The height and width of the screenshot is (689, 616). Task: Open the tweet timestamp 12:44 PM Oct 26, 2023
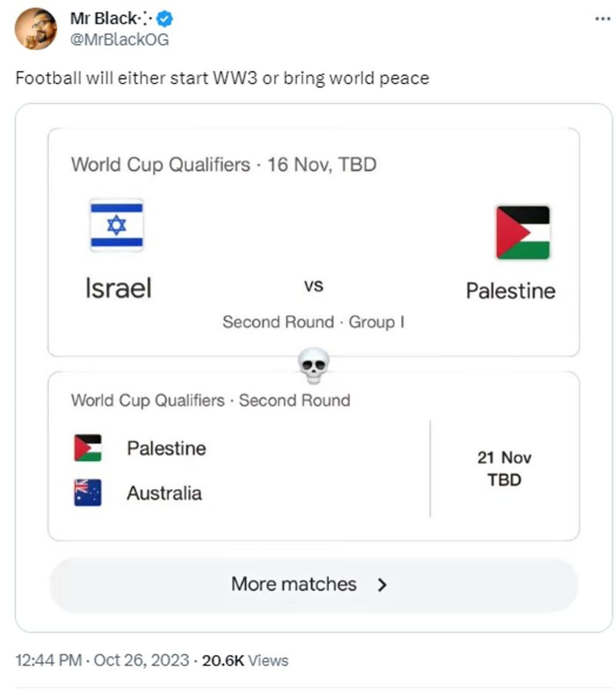click(x=102, y=660)
